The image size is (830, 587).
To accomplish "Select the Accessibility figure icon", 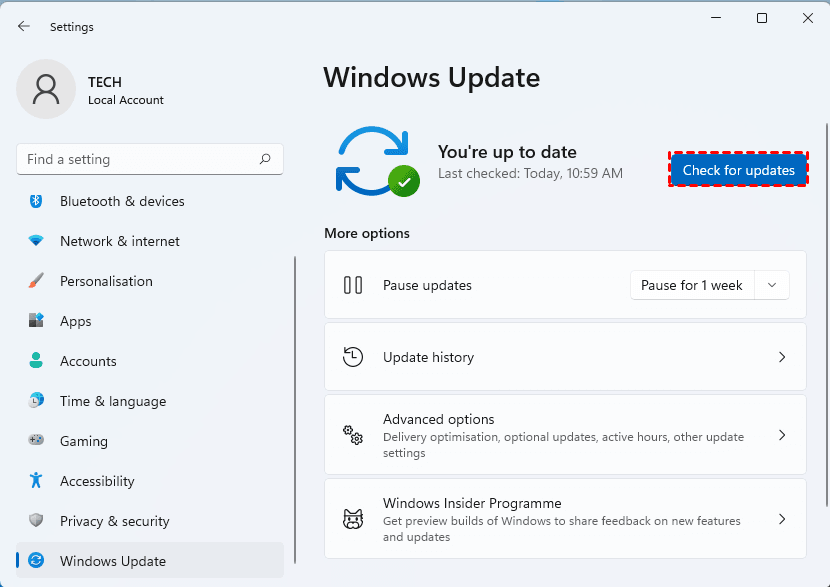I will [36, 480].
